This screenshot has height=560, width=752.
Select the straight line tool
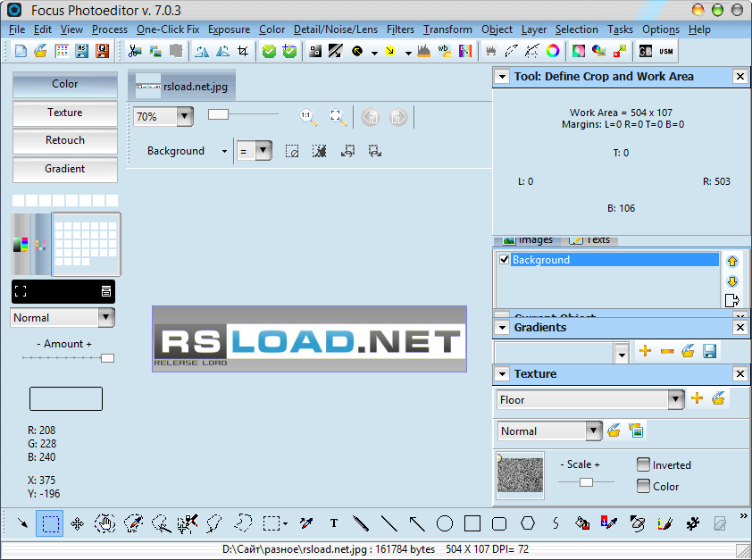click(389, 523)
